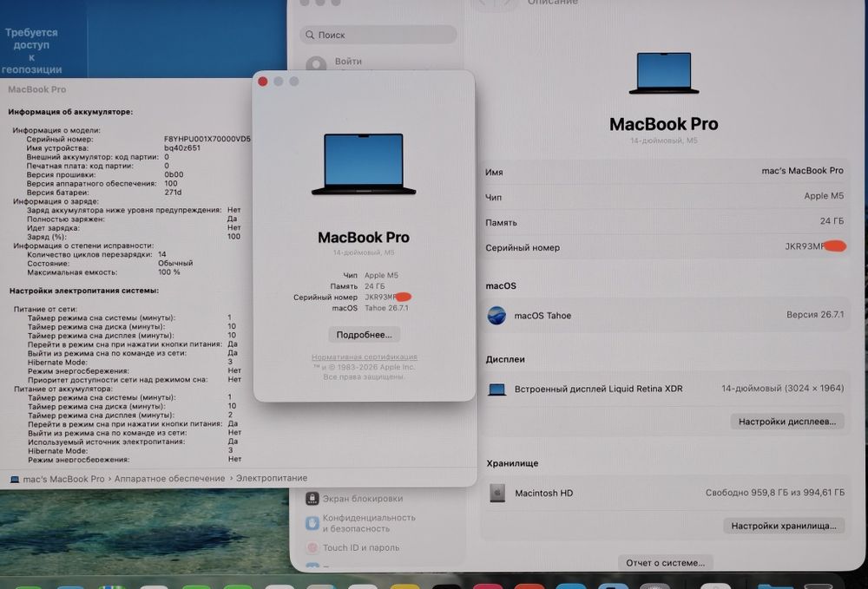Viewport: 868px width, 589px height.
Task: Select the Серийный номер row in System Settings
Action: [664, 247]
